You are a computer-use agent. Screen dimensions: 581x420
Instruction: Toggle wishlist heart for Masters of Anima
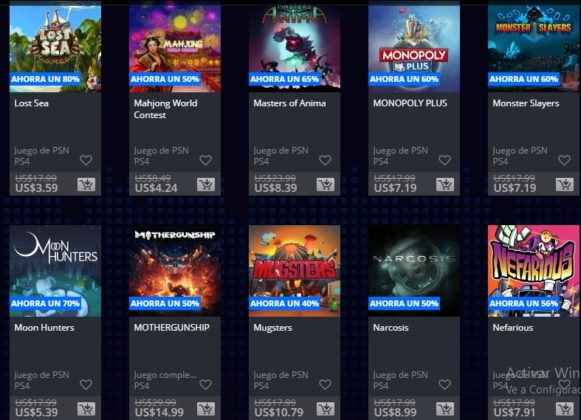325,160
